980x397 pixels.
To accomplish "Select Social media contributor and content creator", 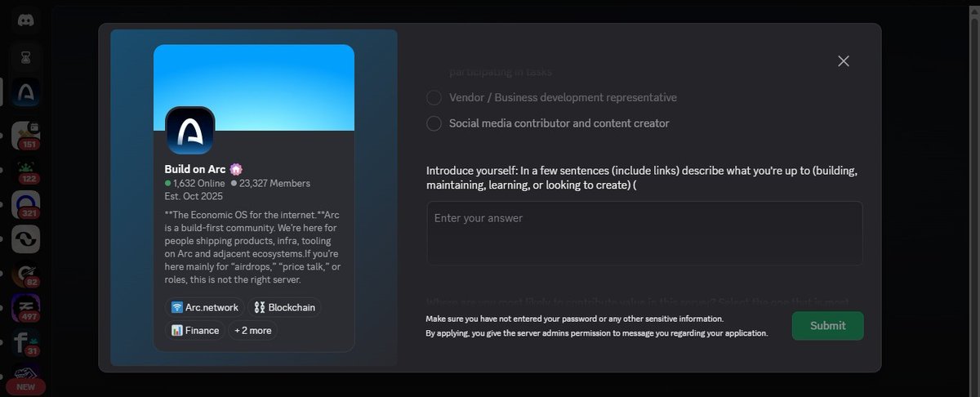I will coord(548,123).
